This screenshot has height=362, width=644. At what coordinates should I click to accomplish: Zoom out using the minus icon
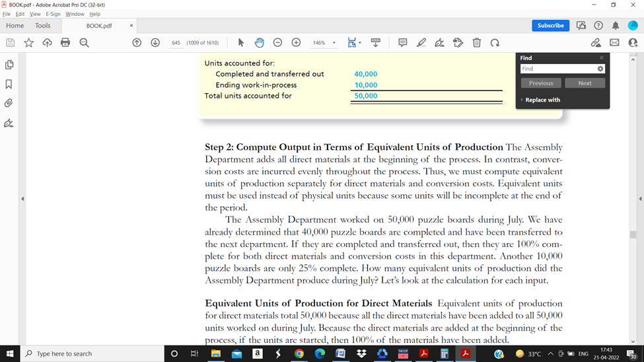[x=277, y=43]
